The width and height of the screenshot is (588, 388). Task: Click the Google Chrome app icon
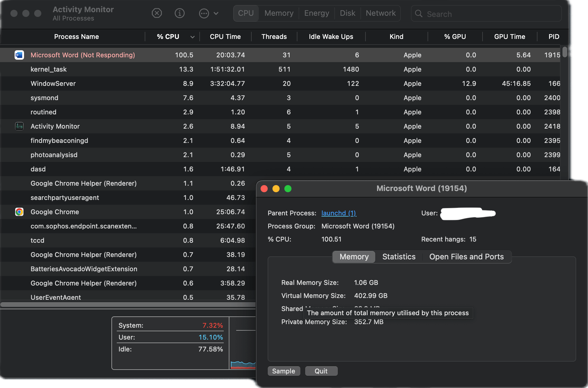[x=19, y=212]
